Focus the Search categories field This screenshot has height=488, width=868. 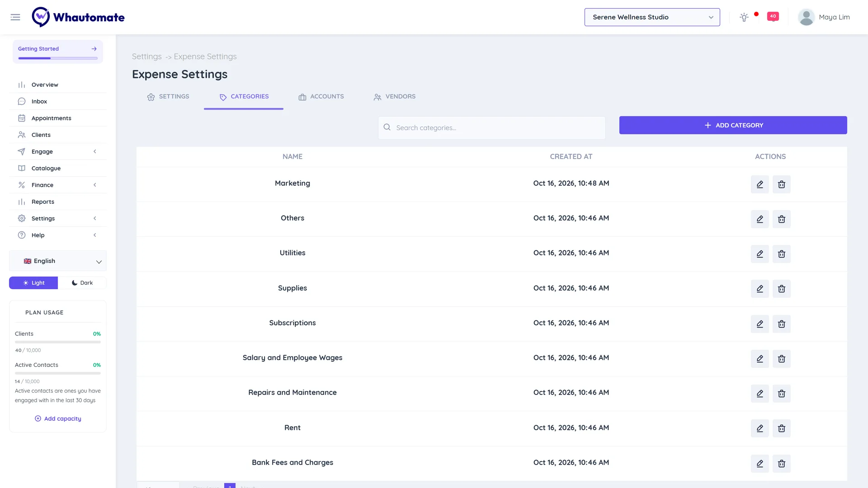[x=492, y=128]
